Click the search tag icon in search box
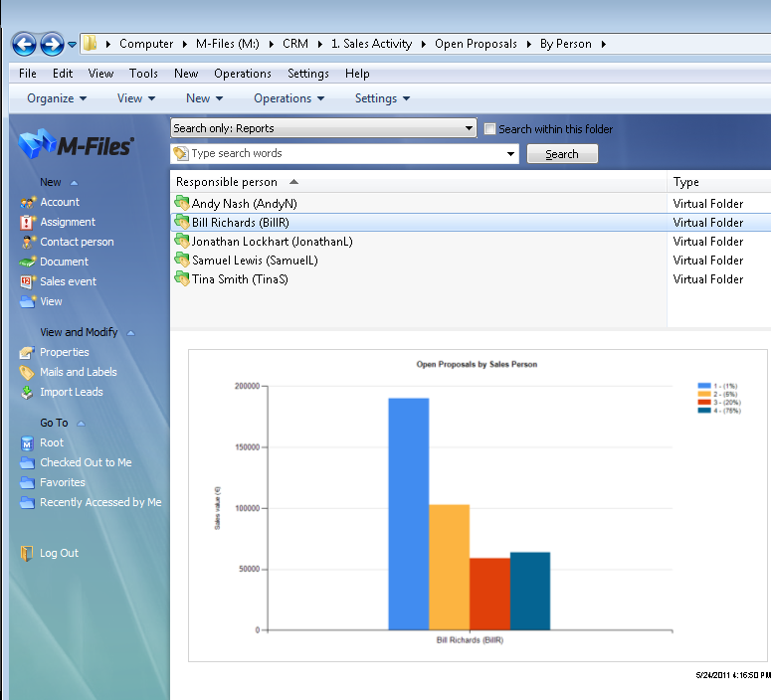Image resolution: width=771 pixels, height=700 pixels. (181, 153)
